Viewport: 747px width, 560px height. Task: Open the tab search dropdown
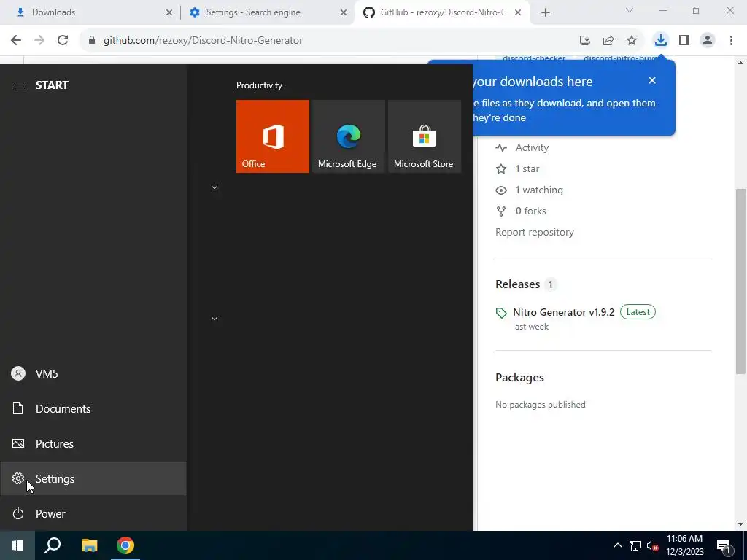(630, 10)
